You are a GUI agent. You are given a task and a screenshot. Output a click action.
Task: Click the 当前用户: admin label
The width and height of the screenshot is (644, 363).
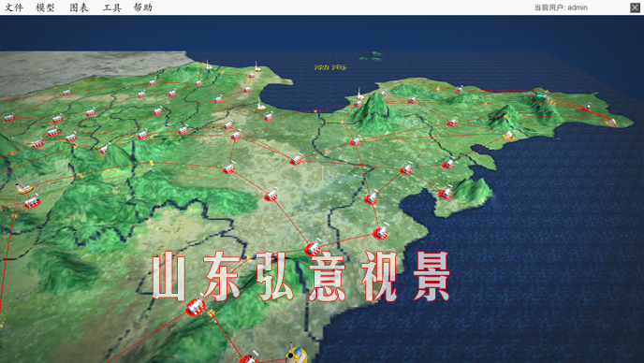pos(561,7)
